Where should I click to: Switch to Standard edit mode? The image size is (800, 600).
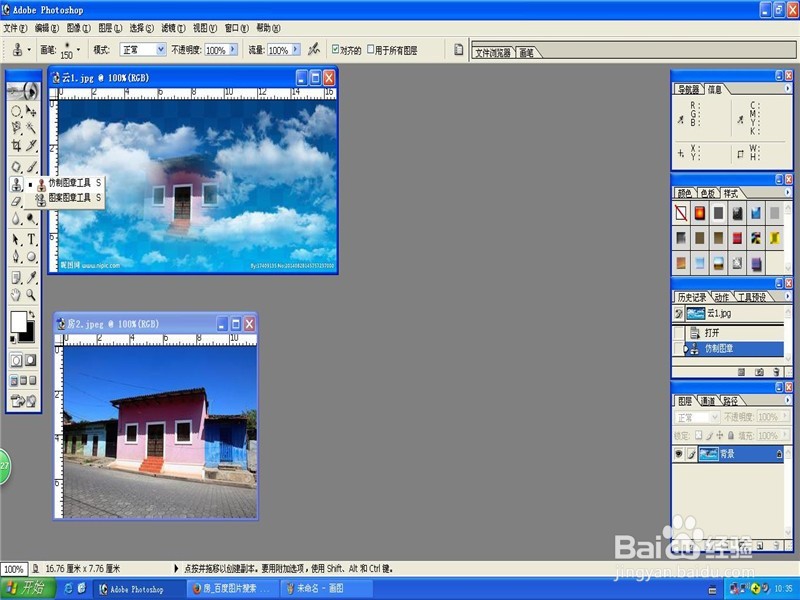[x=16, y=360]
